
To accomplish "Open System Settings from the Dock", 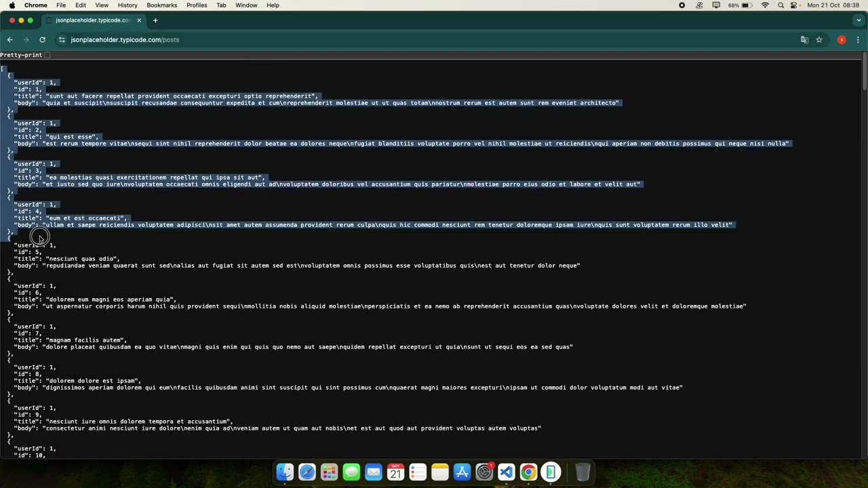I will [484, 472].
